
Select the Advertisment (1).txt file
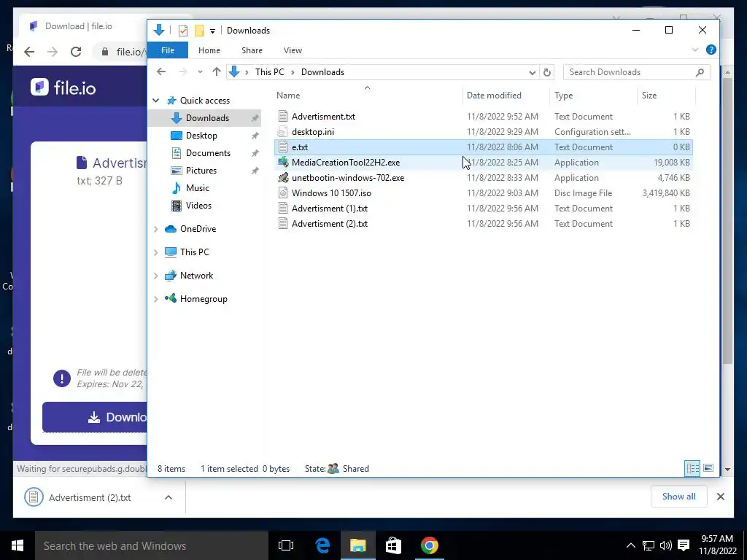[x=483, y=209]
